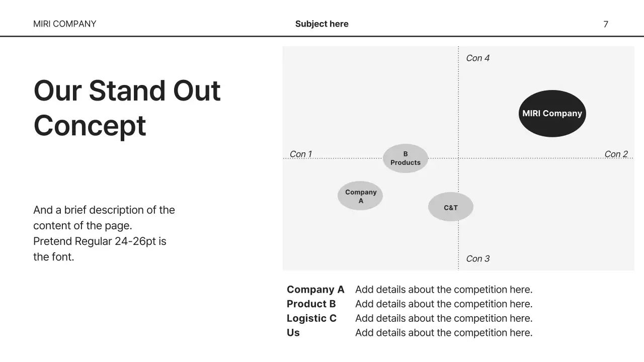
Task: Click the B Products gray ellipse
Action: point(406,158)
